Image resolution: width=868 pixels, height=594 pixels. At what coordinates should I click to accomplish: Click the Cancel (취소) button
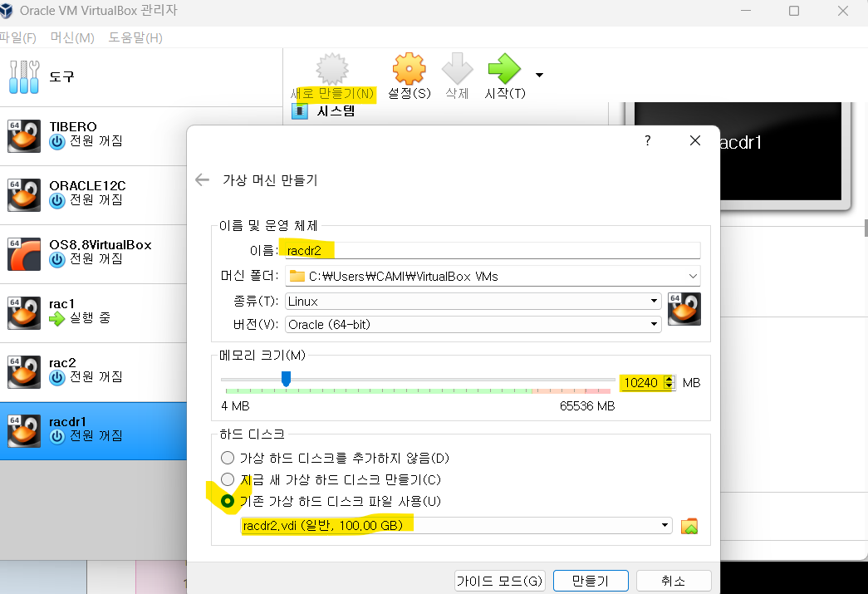[x=674, y=581]
